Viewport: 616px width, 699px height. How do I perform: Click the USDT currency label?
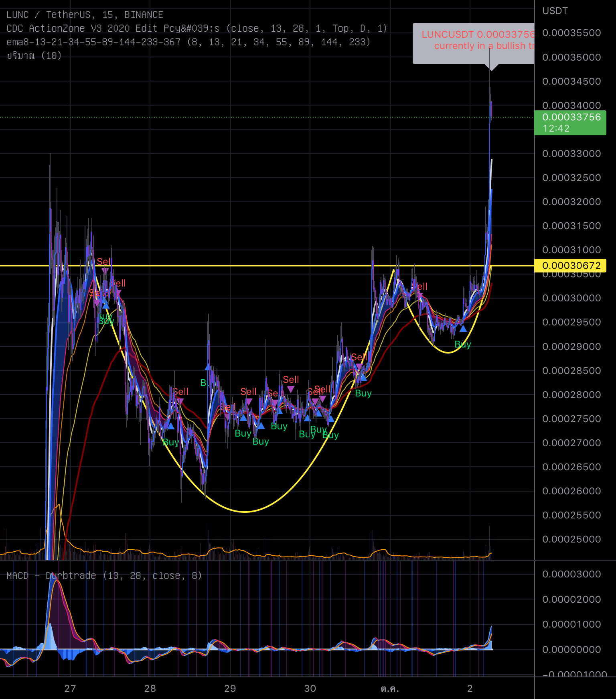(x=555, y=11)
